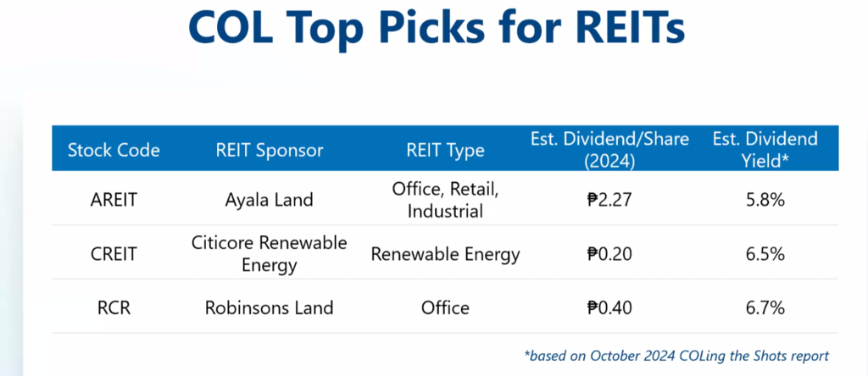Select the REIT Type column header
Screen dimensions: 868x376
tap(445, 151)
